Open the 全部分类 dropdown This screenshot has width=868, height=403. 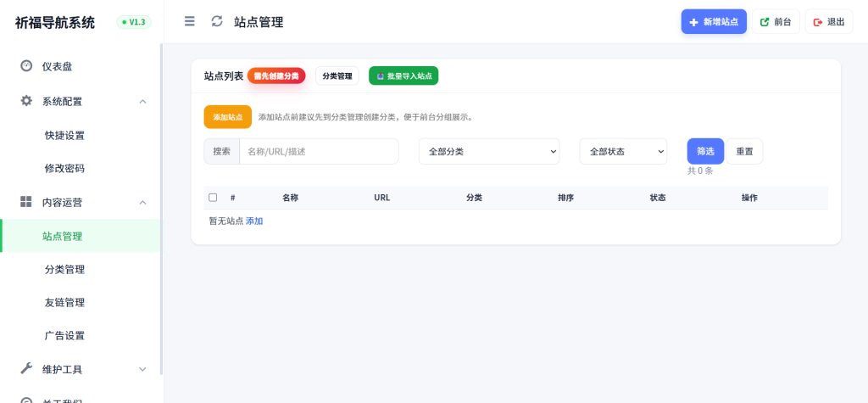pos(489,151)
